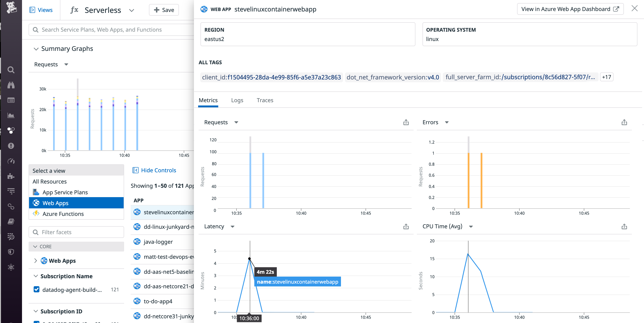The image size is (644, 323).
Task: Select the Security shield icon in sidebar
Action: click(x=11, y=252)
